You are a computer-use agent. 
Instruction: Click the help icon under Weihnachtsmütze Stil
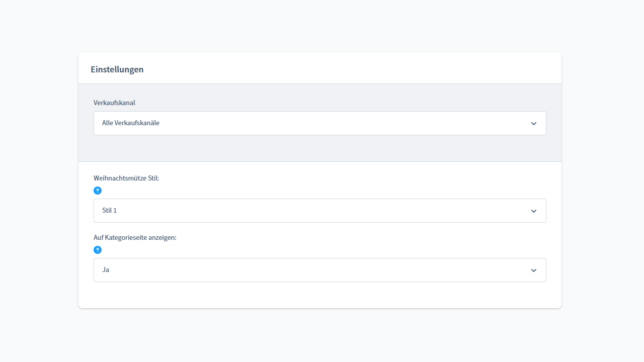(98, 191)
